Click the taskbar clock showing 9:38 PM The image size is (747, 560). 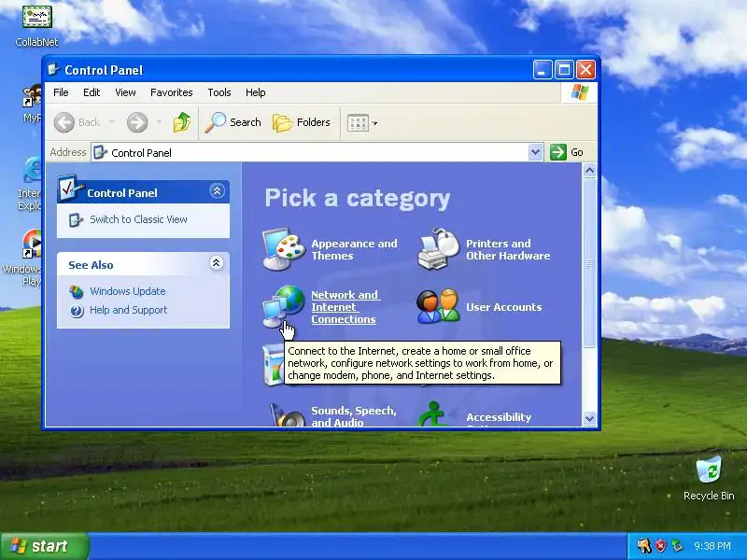(712, 546)
